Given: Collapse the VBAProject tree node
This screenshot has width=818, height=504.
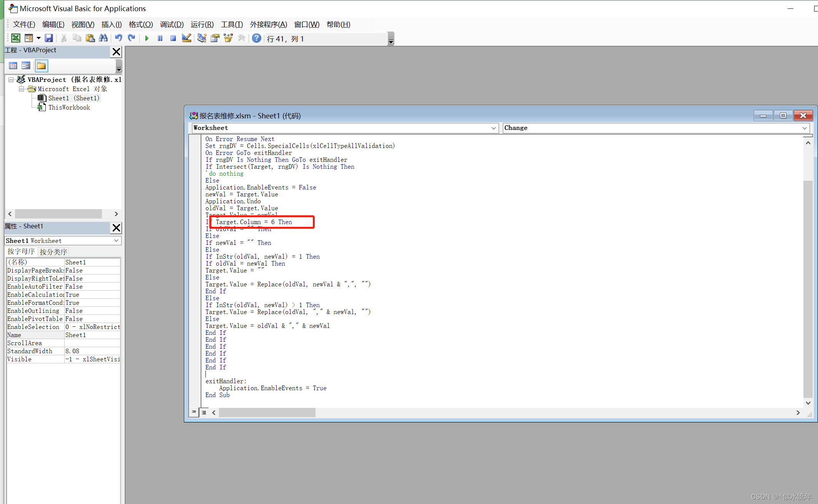Looking at the screenshot, I should point(11,80).
